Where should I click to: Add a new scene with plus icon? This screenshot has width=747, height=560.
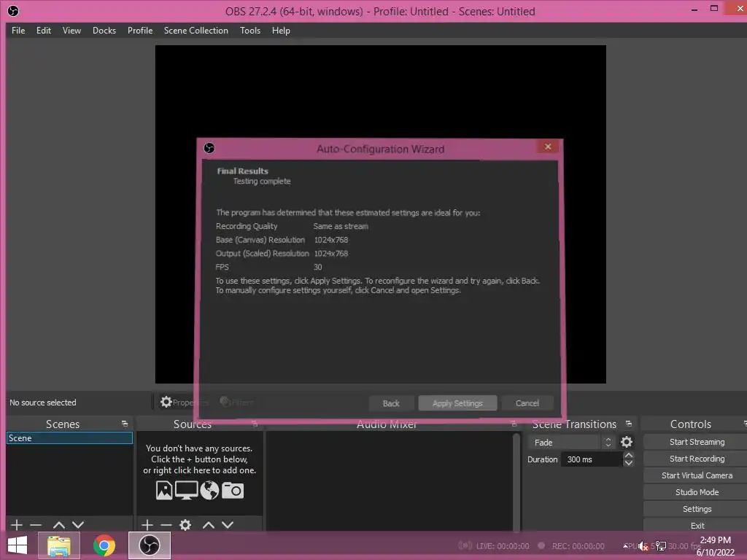pos(17,525)
